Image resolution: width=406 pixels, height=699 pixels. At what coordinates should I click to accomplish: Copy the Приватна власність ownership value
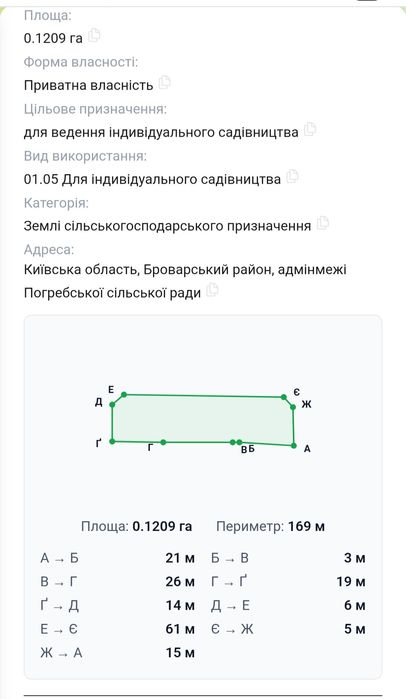pos(164,82)
